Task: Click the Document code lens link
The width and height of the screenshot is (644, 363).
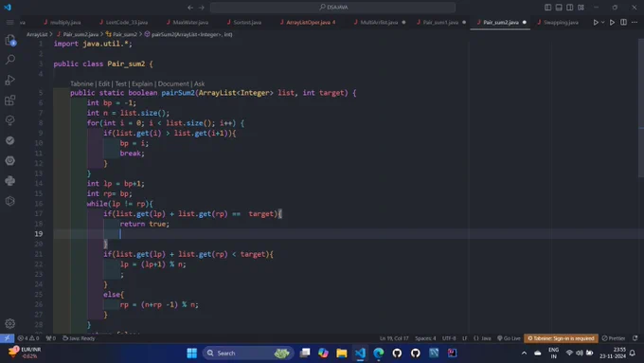Action: [173, 83]
